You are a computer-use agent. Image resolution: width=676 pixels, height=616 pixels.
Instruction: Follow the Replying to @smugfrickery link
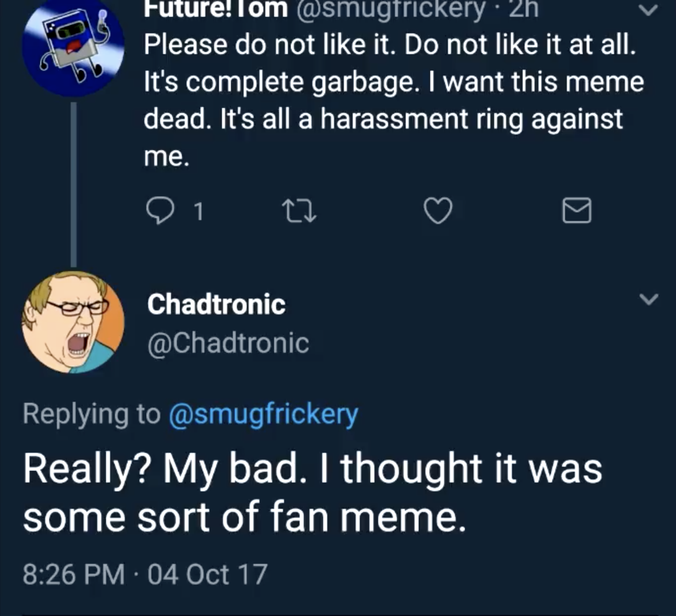click(x=263, y=414)
